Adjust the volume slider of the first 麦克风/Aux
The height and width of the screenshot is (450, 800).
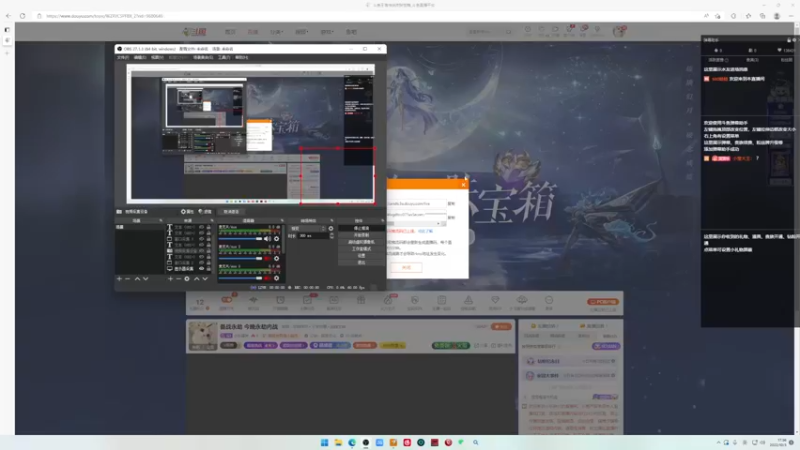click(x=240, y=238)
